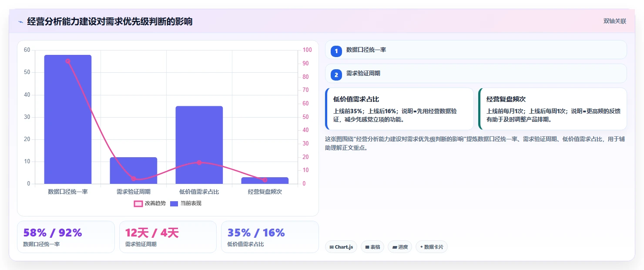
Task: Click the 经营复盘频次 bar in chart
Action: (265, 180)
